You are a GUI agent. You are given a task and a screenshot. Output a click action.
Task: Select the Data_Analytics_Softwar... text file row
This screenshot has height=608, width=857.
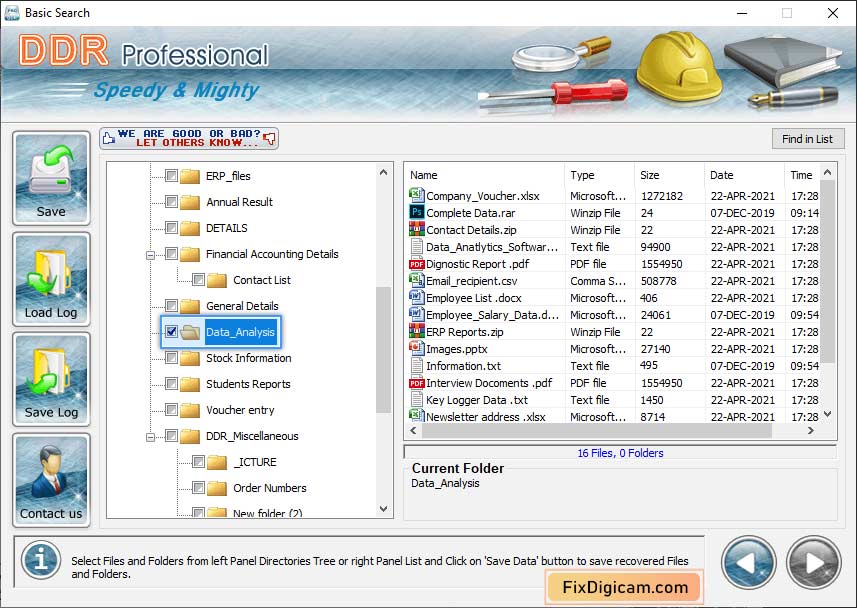point(614,247)
